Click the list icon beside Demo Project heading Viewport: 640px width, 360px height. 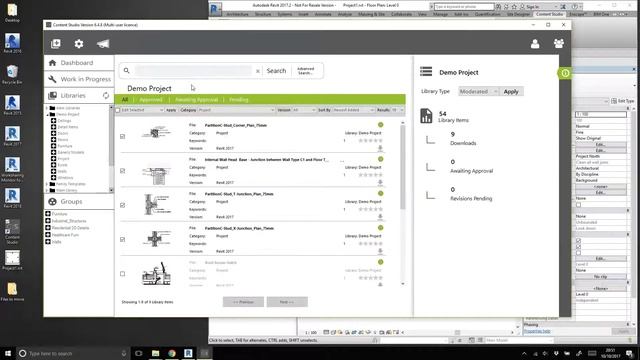[x=426, y=72]
